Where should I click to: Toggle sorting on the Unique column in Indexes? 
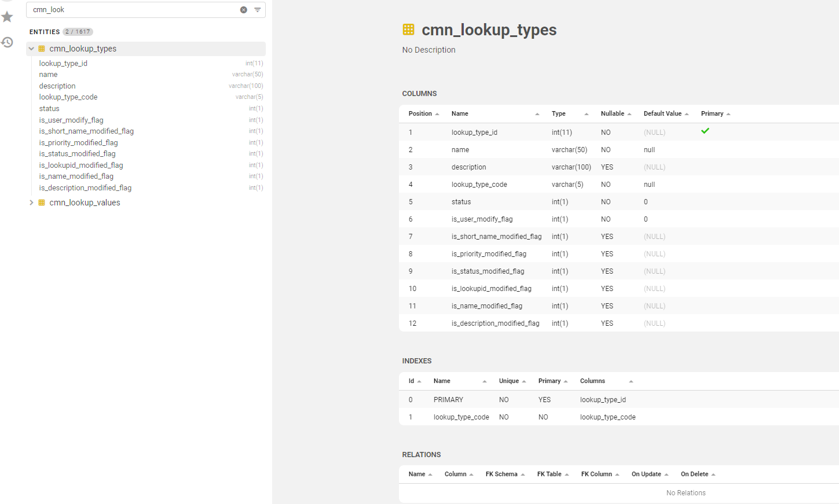[x=524, y=381]
